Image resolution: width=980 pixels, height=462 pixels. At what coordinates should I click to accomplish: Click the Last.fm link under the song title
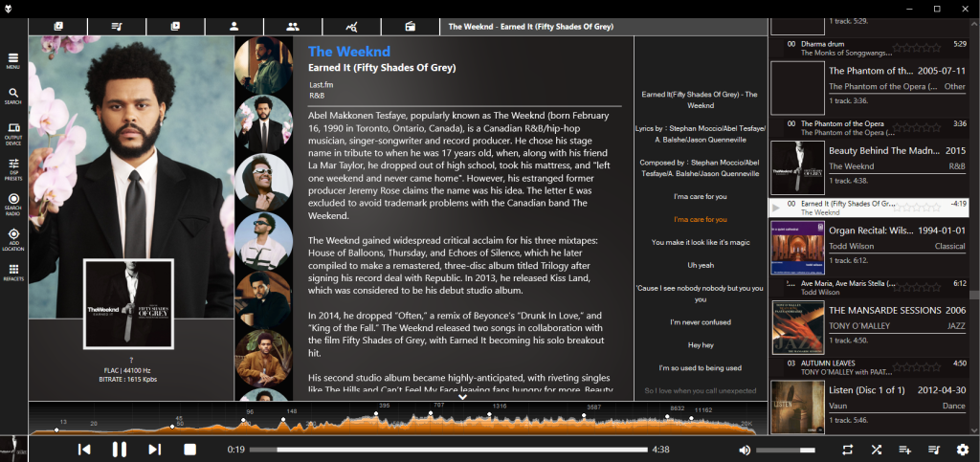point(322,85)
